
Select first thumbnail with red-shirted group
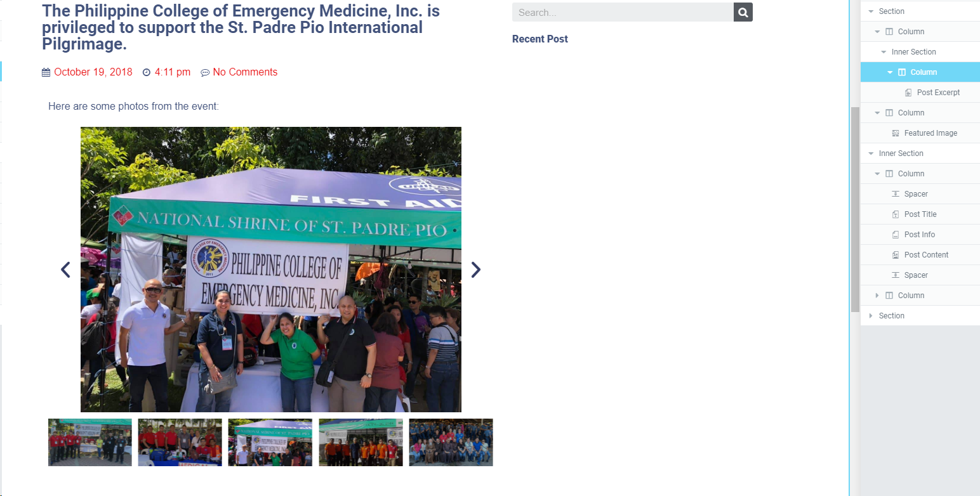pos(90,442)
